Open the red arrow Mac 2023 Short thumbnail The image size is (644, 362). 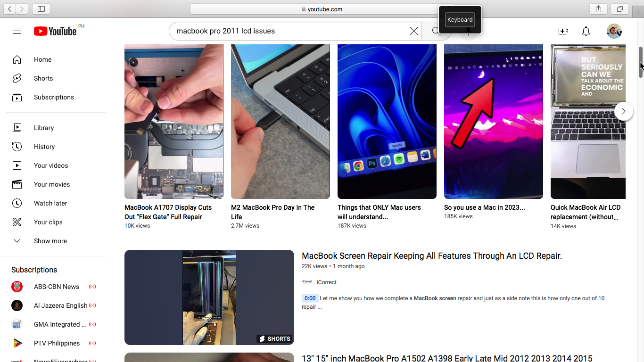494,122
